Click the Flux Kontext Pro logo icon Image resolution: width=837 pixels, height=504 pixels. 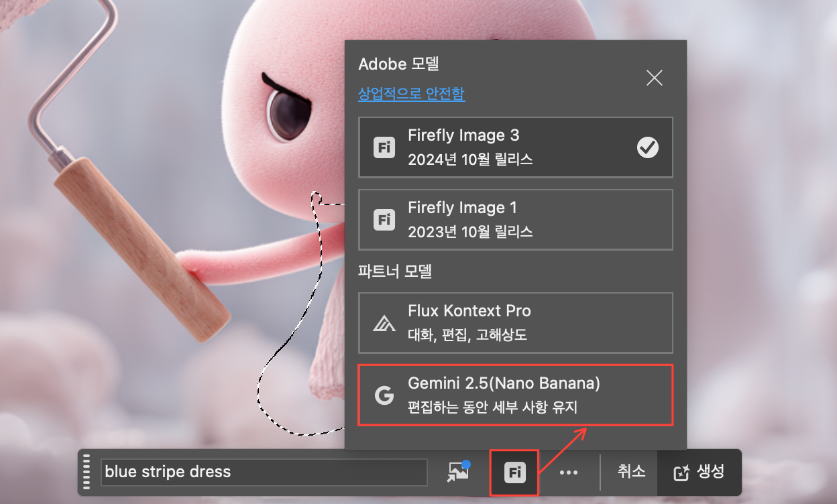pyautogui.click(x=384, y=323)
